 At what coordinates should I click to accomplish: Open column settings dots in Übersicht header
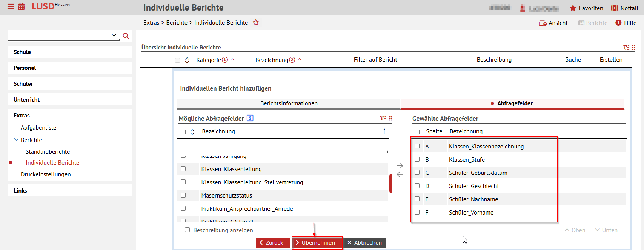[633, 48]
